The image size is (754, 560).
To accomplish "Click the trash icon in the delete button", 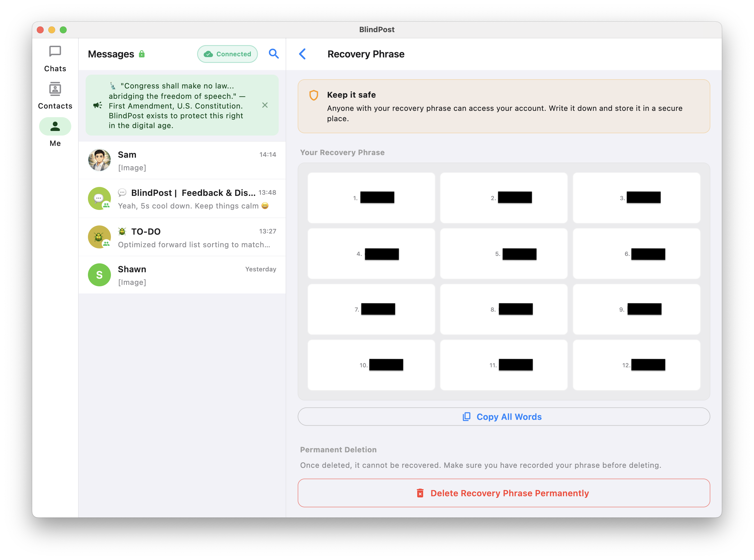I will coord(420,493).
